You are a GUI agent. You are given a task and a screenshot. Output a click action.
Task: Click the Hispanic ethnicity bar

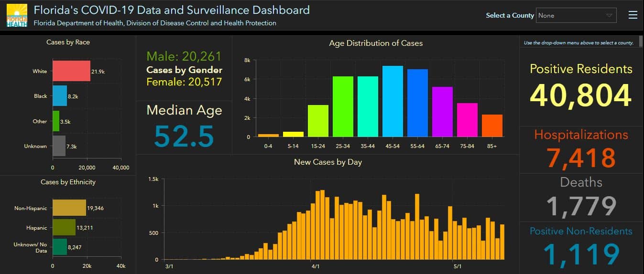click(x=64, y=227)
